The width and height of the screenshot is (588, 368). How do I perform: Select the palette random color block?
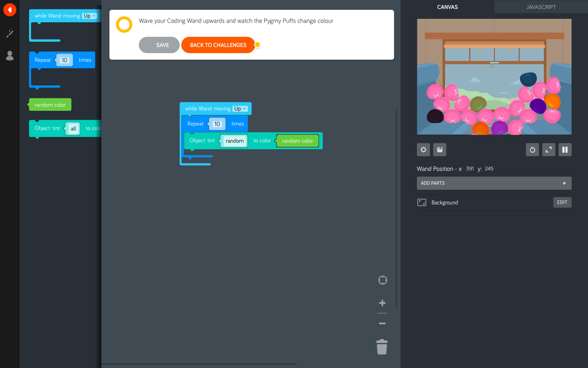coord(50,105)
